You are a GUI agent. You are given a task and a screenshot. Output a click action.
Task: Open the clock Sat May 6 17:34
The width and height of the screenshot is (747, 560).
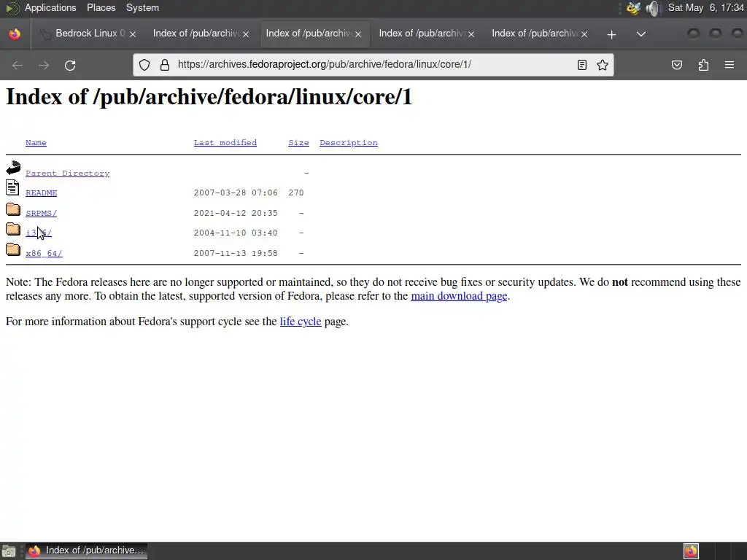point(706,7)
